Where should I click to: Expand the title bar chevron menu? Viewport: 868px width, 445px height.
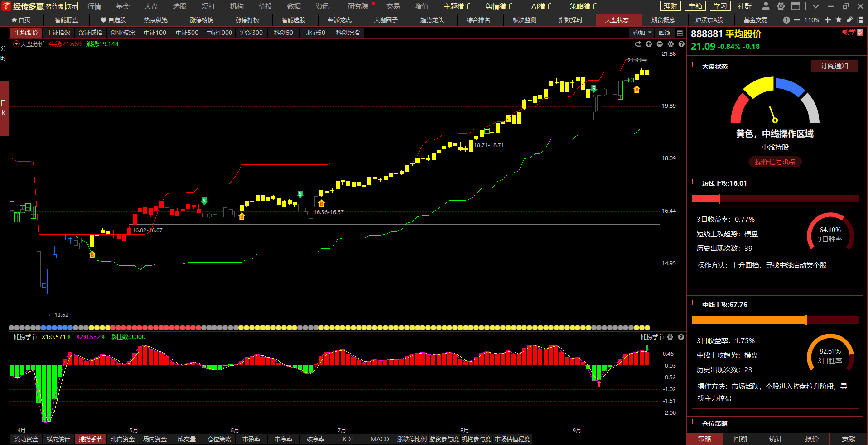(x=816, y=6)
